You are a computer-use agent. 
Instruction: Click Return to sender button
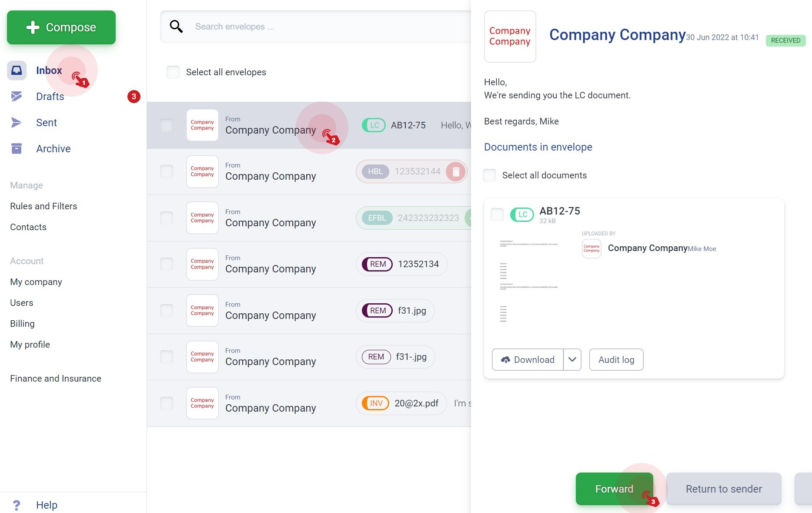point(723,489)
